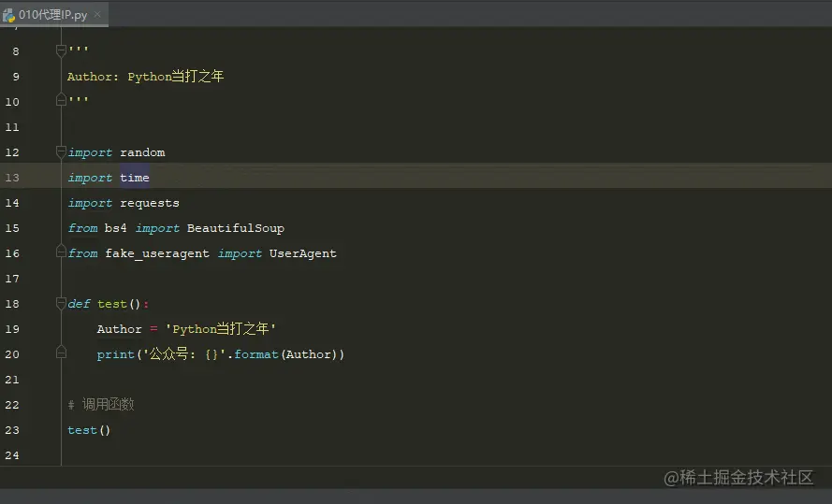Click the 'import' keyword on line 16
The height and width of the screenshot is (504, 832).
240,253
